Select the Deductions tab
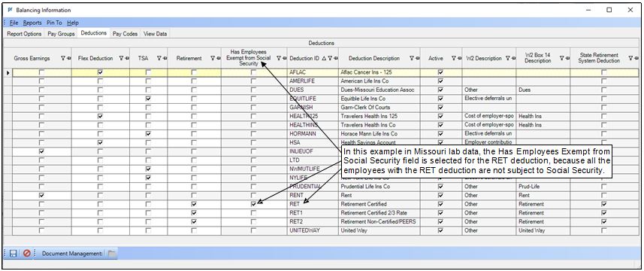Image resolution: width=644 pixels, height=271 pixels. click(94, 33)
